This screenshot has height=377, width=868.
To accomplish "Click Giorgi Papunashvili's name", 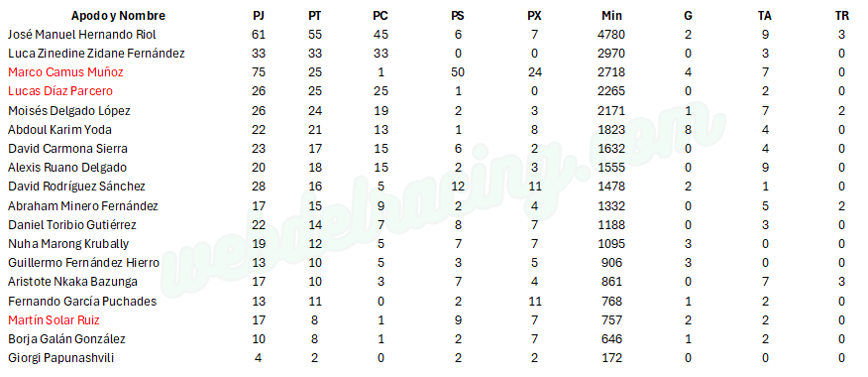I will pyautogui.click(x=60, y=358).
